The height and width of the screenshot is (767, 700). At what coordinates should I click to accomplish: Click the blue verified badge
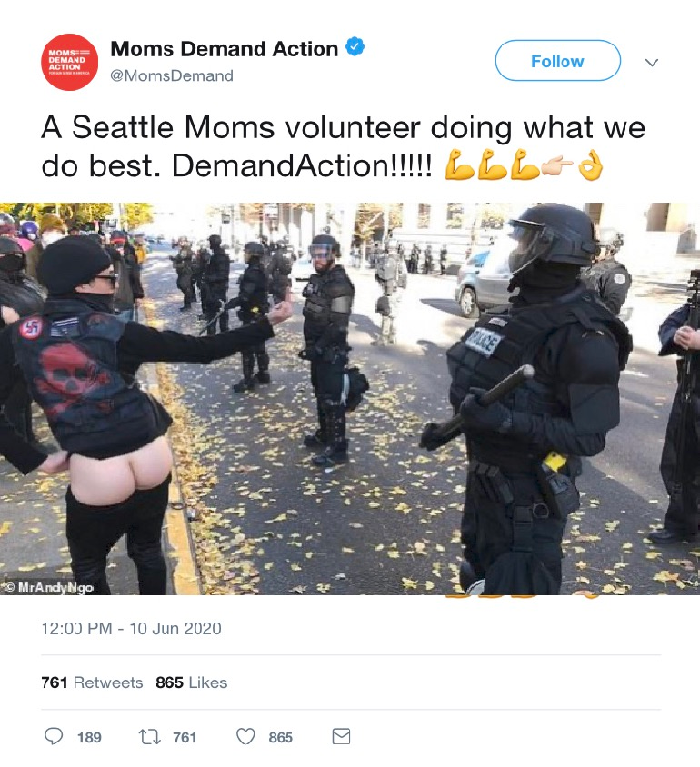coord(355,46)
